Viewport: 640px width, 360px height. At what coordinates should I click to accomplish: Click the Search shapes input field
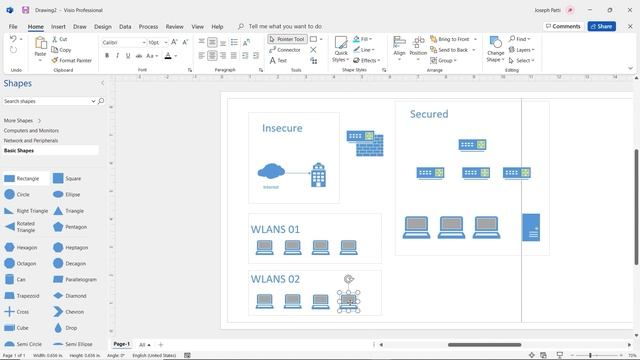[47, 101]
